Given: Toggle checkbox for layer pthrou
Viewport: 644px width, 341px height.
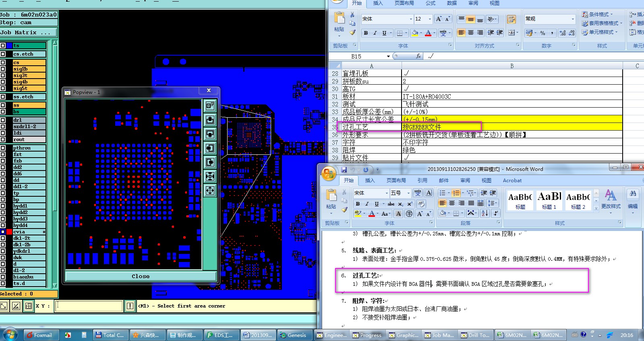Looking at the screenshot, I should point(3,148).
